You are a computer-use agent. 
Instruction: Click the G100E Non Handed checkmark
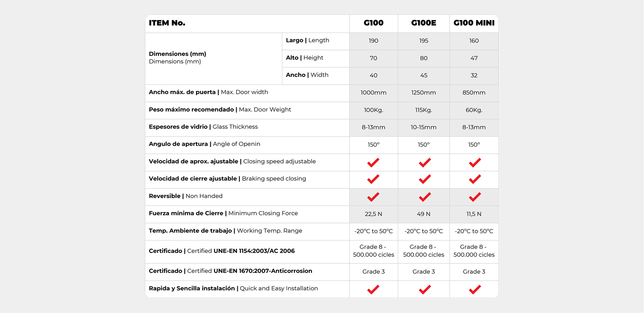424,197
